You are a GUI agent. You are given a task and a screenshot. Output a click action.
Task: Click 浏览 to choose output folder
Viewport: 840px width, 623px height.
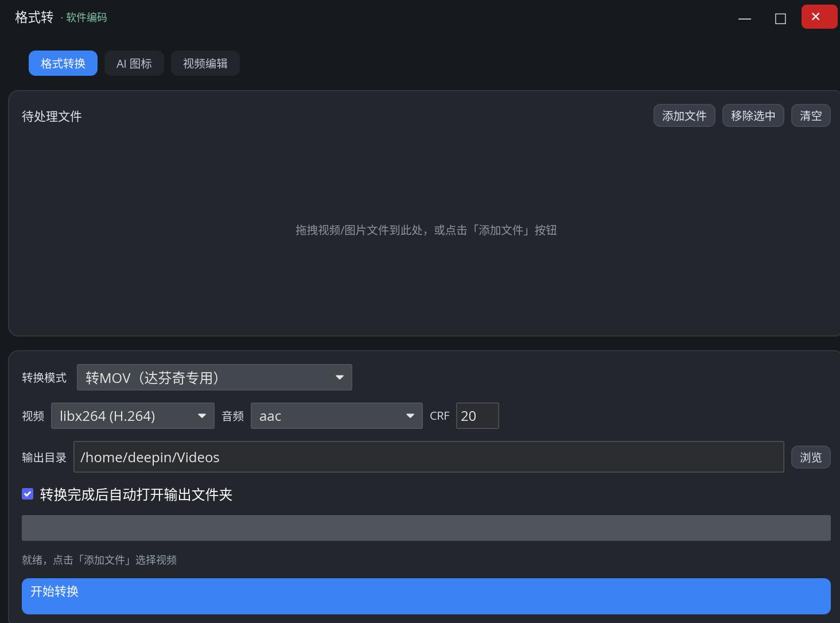tap(811, 457)
